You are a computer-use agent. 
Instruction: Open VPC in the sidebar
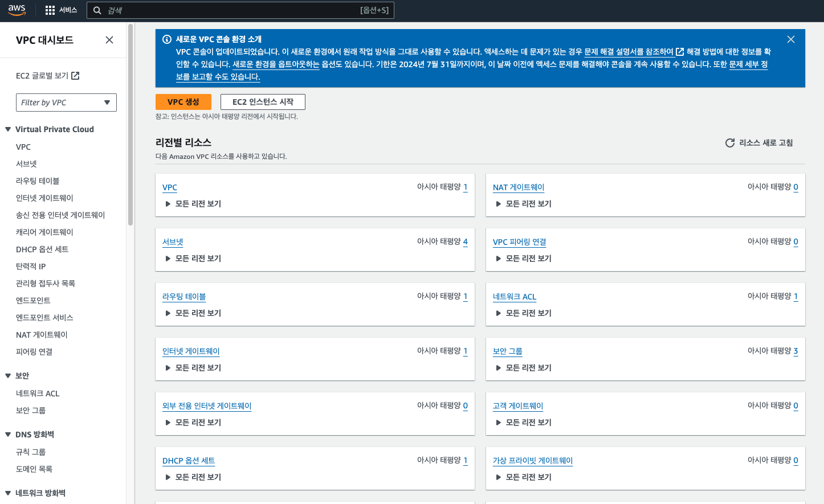click(x=23, y=147)
